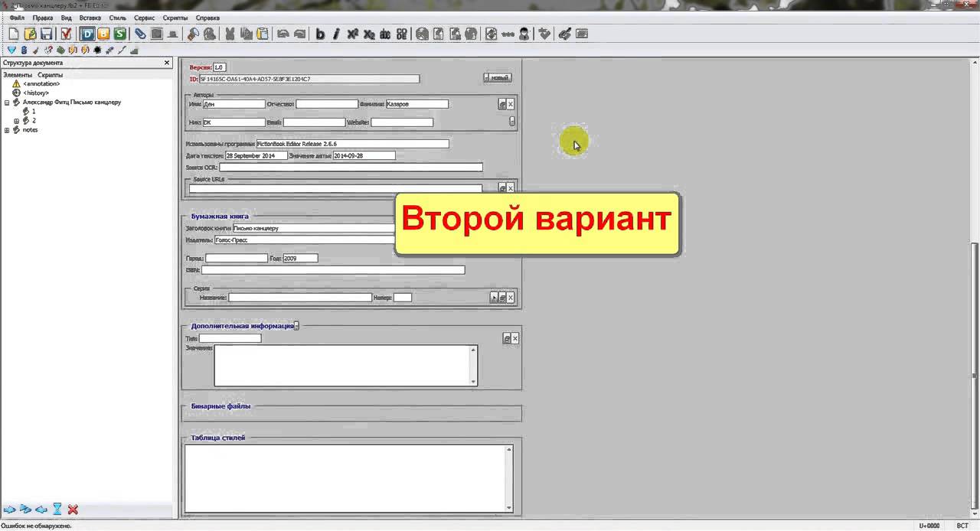This screenshot has height=531, width=980.
Task: Expand section 2 in document tree
Action: (16, 121)
